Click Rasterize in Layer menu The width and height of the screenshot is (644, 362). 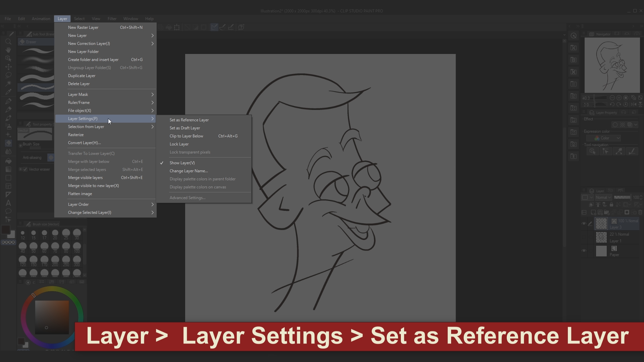pyautogui.click(x=106, y=135)
